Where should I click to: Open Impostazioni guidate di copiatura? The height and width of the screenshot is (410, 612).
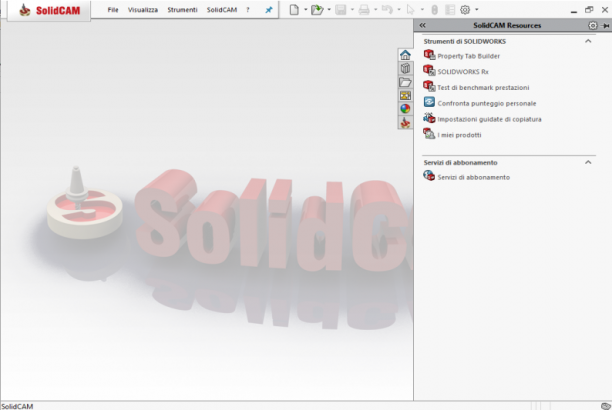pos(489,119)
